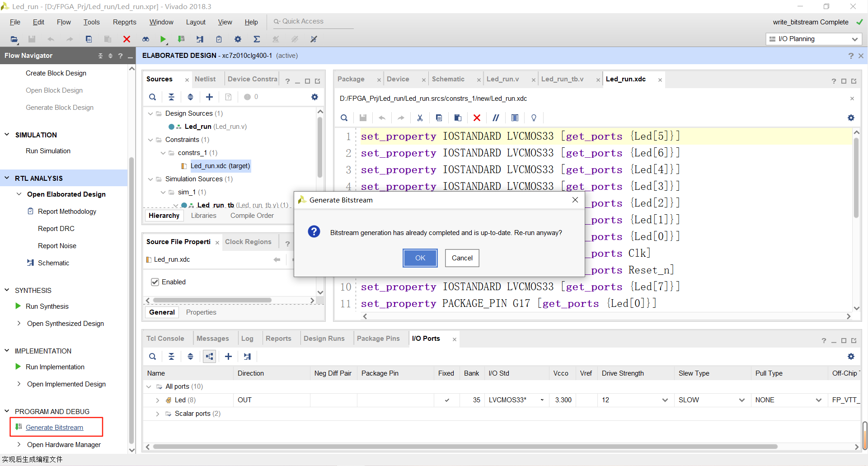Click the red X cancel main toolbar icon
This screenshot has height=466, width=868.
(x=127, y=39)
